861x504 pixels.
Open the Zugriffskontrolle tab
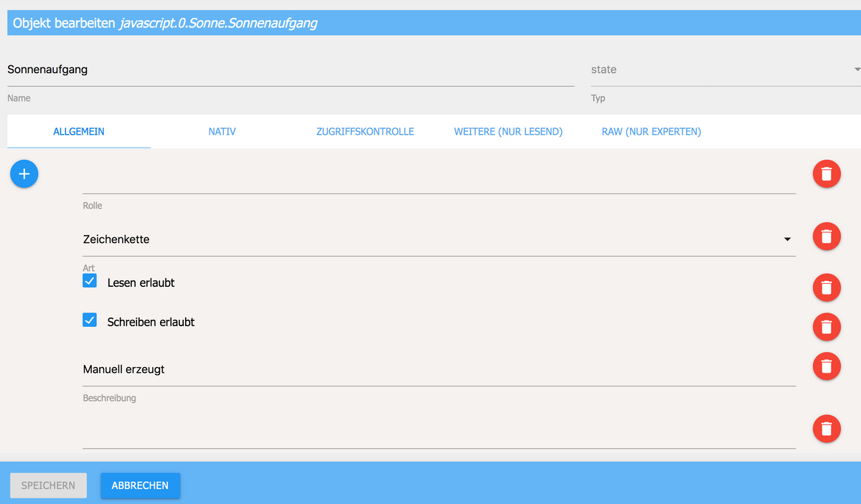365,132
